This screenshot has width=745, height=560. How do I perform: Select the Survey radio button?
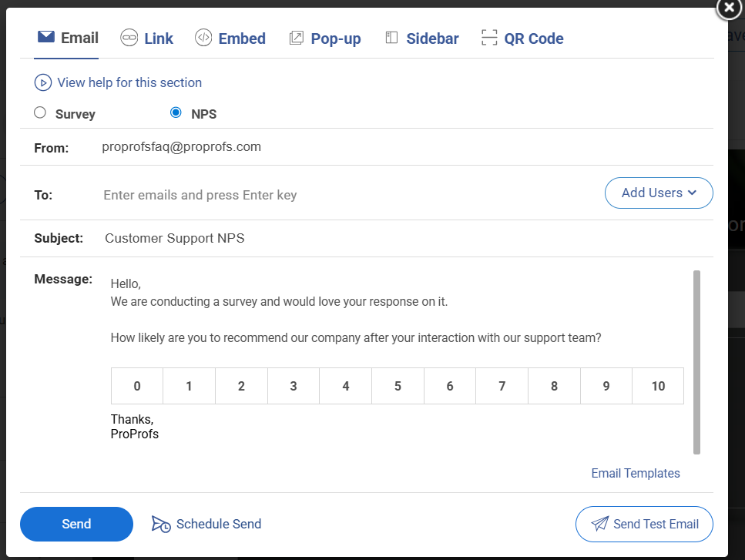coord(39,112)
